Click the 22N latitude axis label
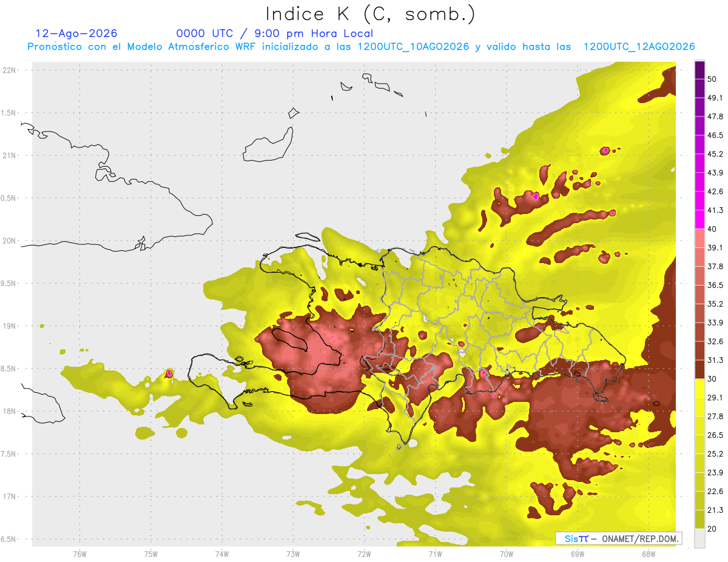This screenshot has height=562, width=728. click(x=10, y=70)
